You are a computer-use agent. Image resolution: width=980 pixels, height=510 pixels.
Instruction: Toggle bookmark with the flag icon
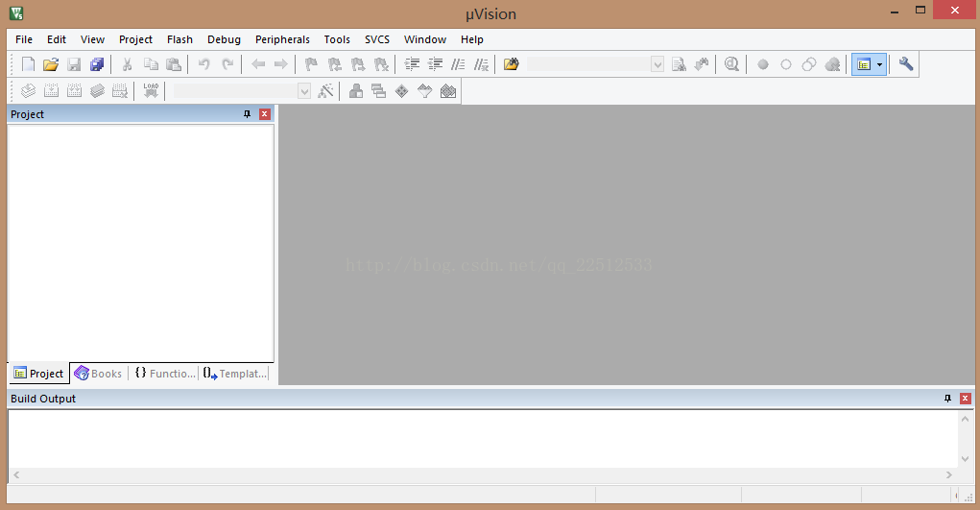(311, 64)
